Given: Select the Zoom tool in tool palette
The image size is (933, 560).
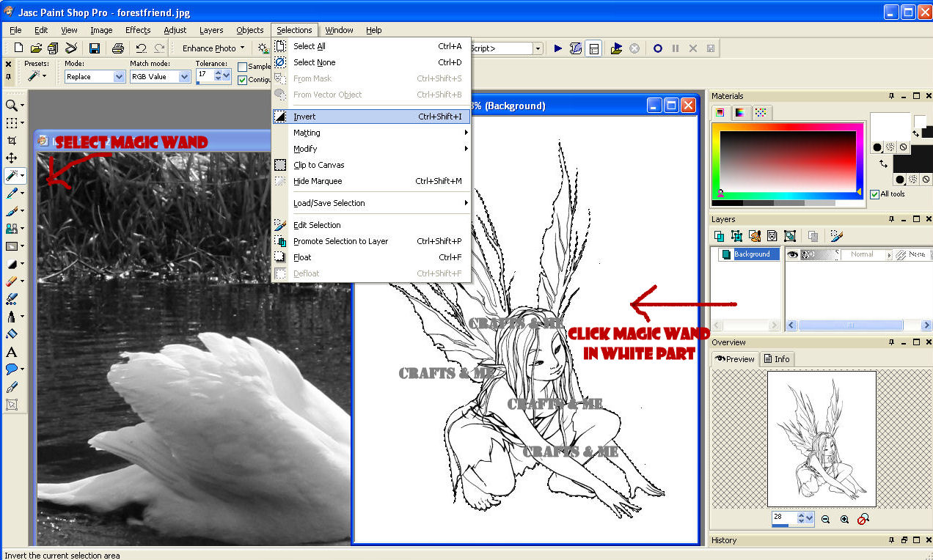Looking at the screenshot, I should pyautogui.click(x=12, y=106).
